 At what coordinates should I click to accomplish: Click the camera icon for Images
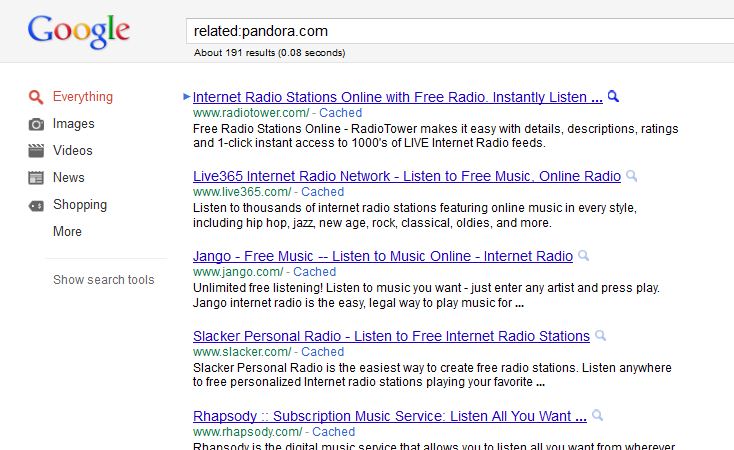36,124
